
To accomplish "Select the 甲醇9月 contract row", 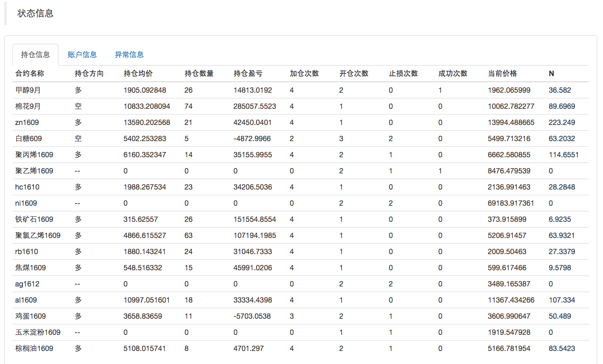I will point(301,90).
